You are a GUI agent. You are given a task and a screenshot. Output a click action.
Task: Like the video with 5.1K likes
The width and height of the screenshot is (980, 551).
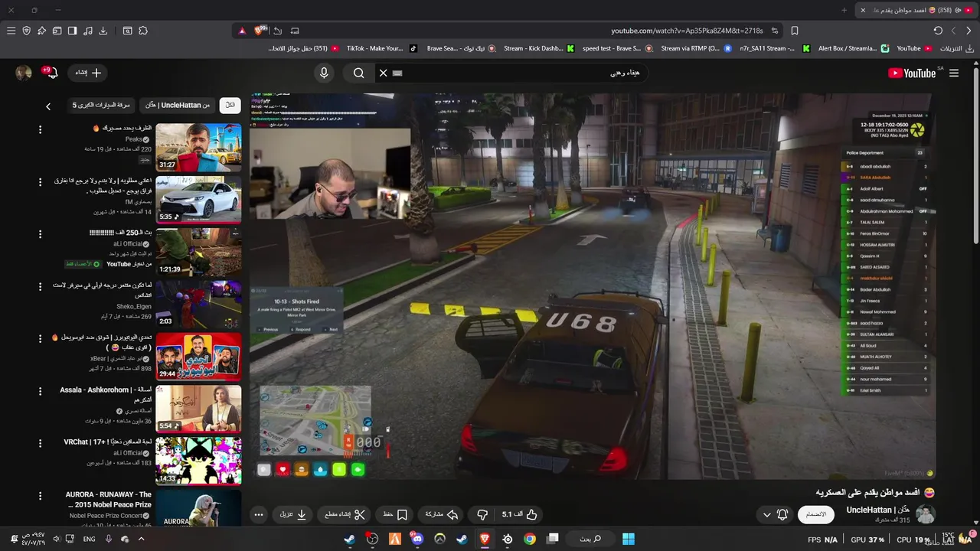click(x=520, y=514)
